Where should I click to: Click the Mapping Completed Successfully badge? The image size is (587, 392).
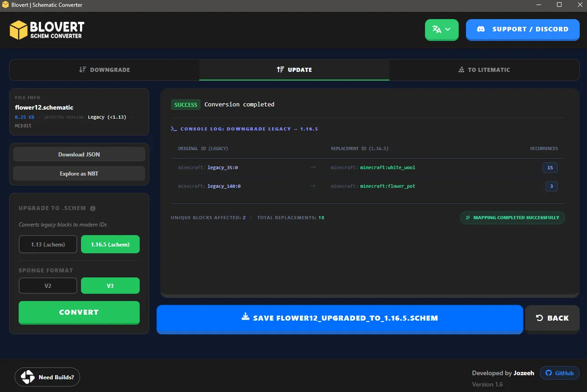[x=512, y=218]
